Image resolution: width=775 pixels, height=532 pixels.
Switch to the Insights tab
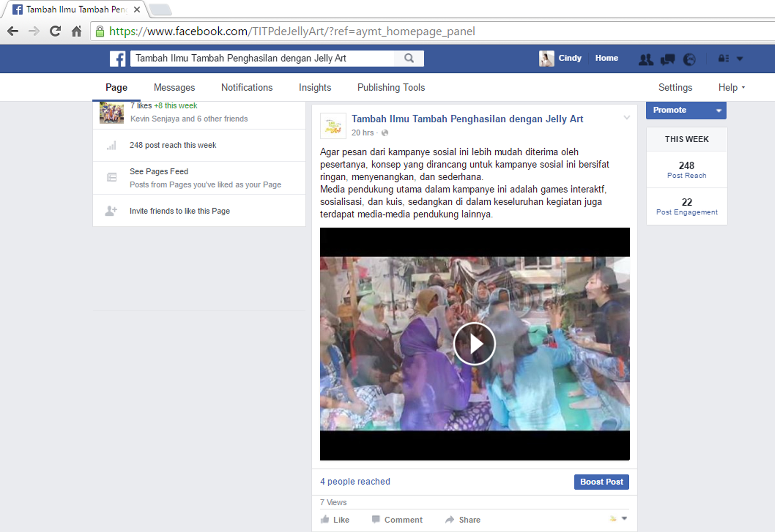click(x=315, y=88)
